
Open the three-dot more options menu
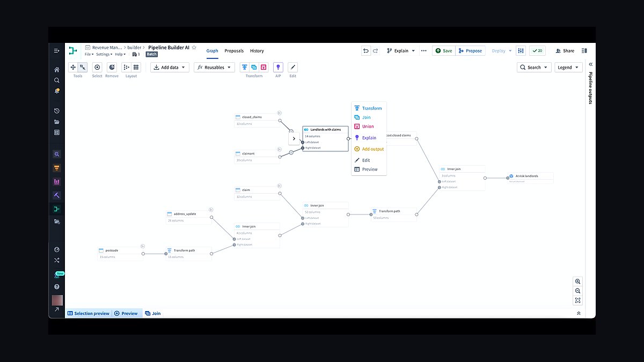click(x=424, y=51)
